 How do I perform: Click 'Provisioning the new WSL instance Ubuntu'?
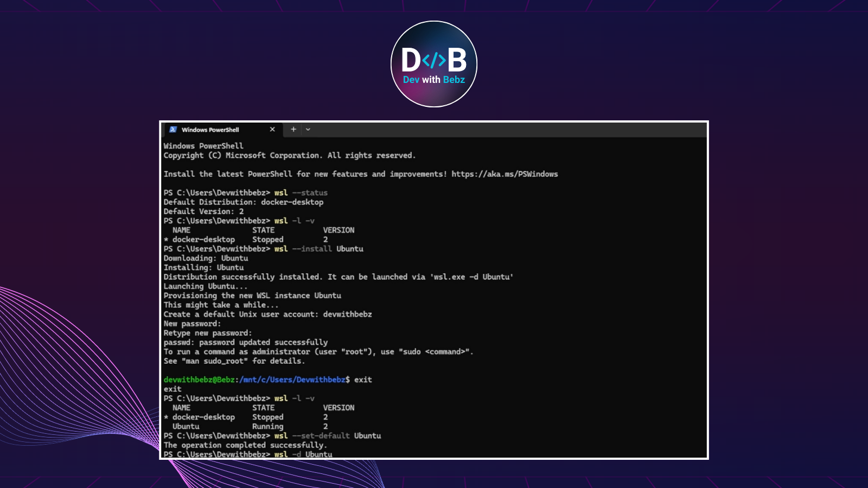click(253, 296)
